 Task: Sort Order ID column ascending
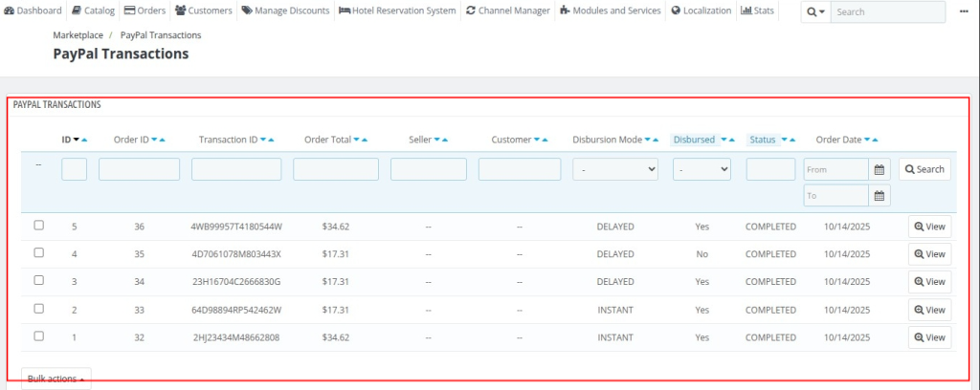click(x=162, y=140)
